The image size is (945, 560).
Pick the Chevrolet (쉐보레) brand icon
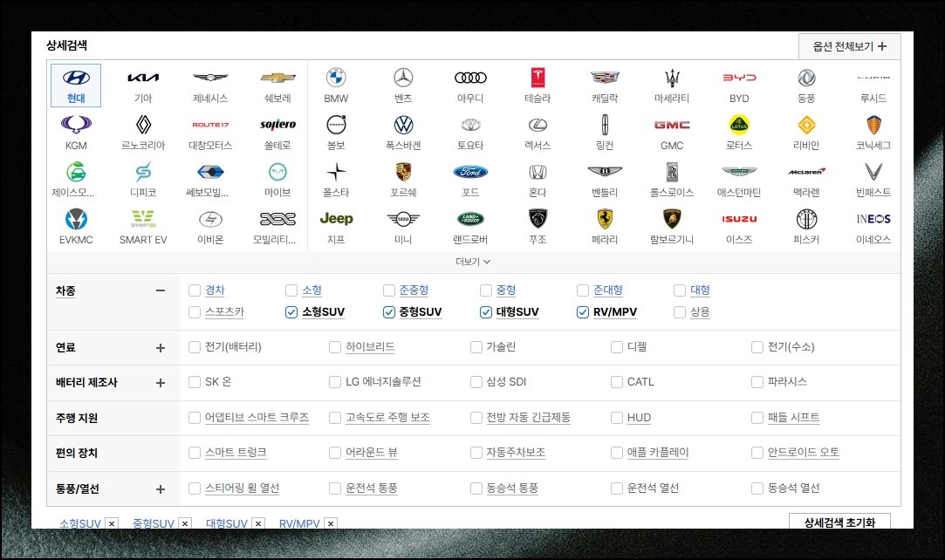coord(277,78)
